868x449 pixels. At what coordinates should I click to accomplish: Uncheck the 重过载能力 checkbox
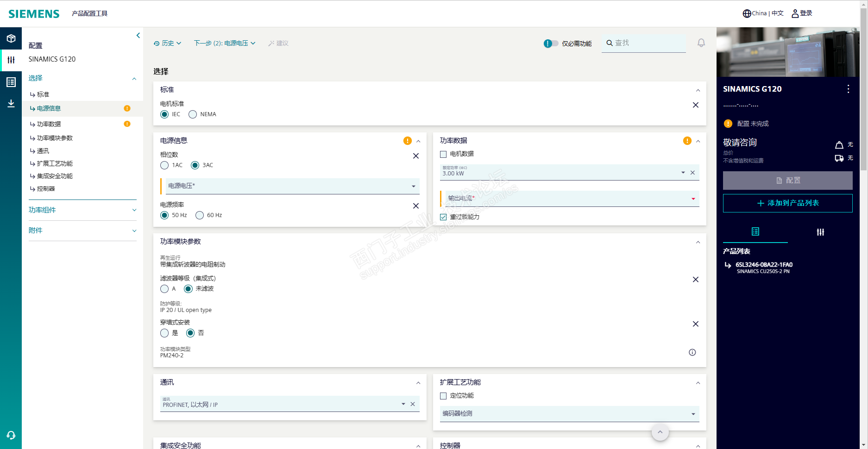click(443, 217)
